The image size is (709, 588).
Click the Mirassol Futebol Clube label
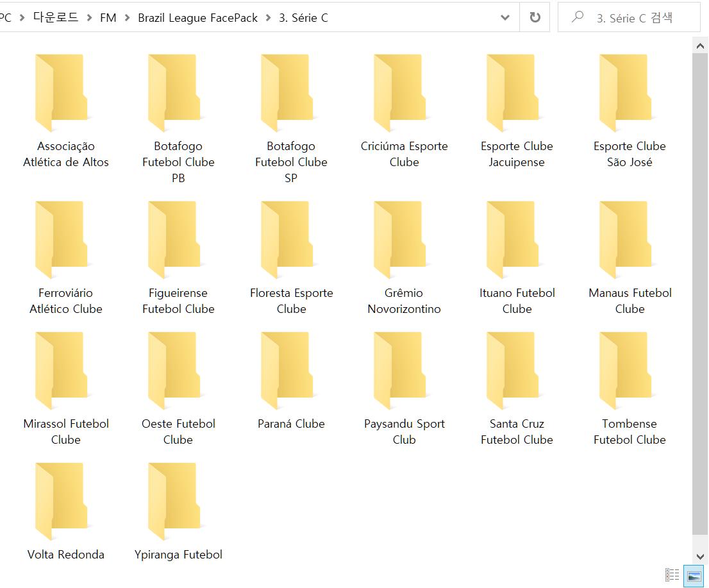coord(66,432)
